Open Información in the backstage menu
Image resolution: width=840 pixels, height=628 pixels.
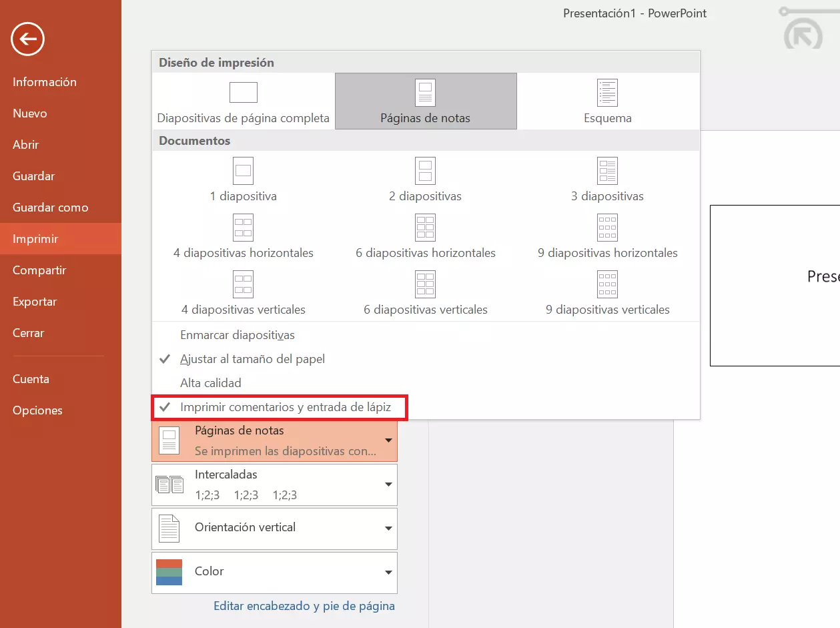coord(61,82)
